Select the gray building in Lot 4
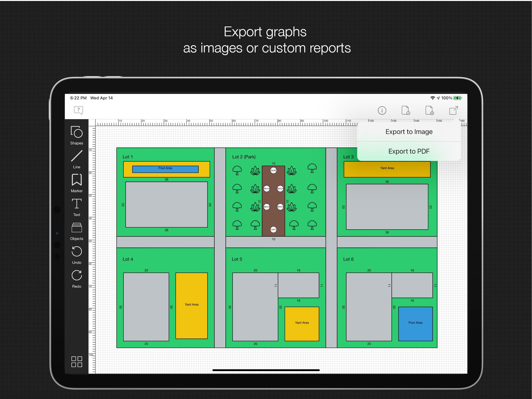The height and width of the screenshot is (399, 532). pos(146,307)
